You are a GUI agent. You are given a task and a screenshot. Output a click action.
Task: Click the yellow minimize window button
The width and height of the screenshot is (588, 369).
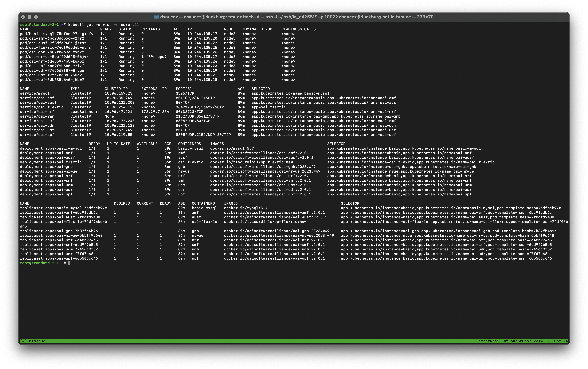click(x=29, y=17)
